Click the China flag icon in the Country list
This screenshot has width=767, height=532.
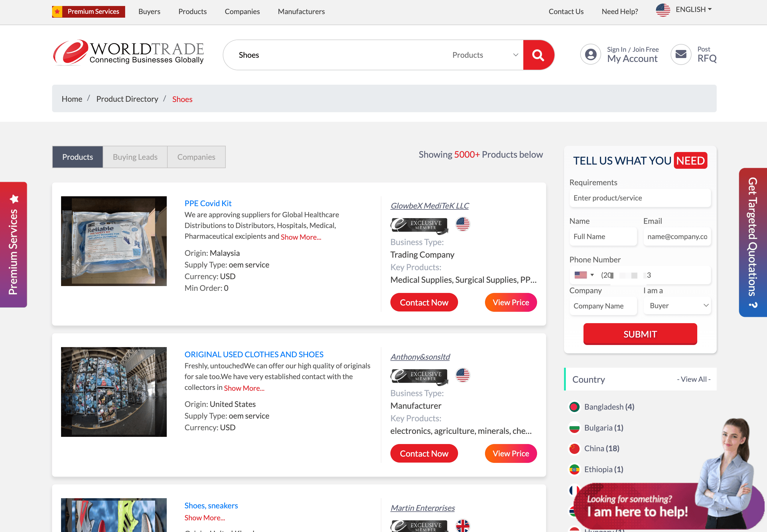point(574,448)
